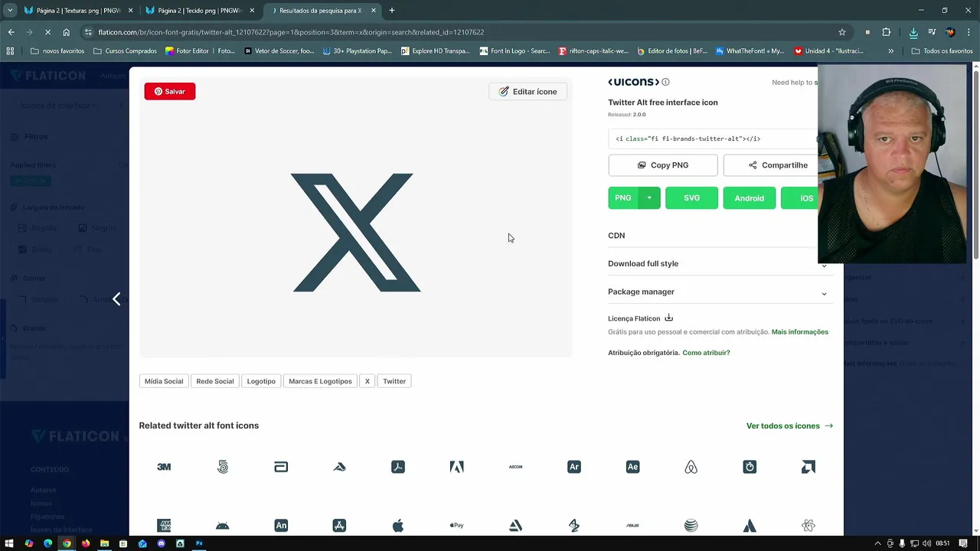Select the Android robot icon
The height and width of the screenshot is (551, 980).
click(223, 525)
